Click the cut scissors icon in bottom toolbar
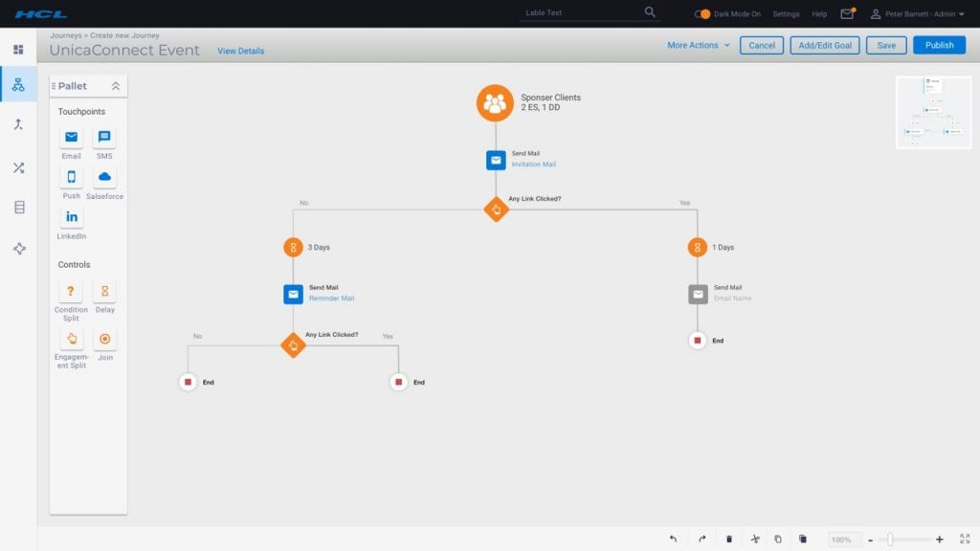The image size is (980, 551). click(x=755, y=540)
